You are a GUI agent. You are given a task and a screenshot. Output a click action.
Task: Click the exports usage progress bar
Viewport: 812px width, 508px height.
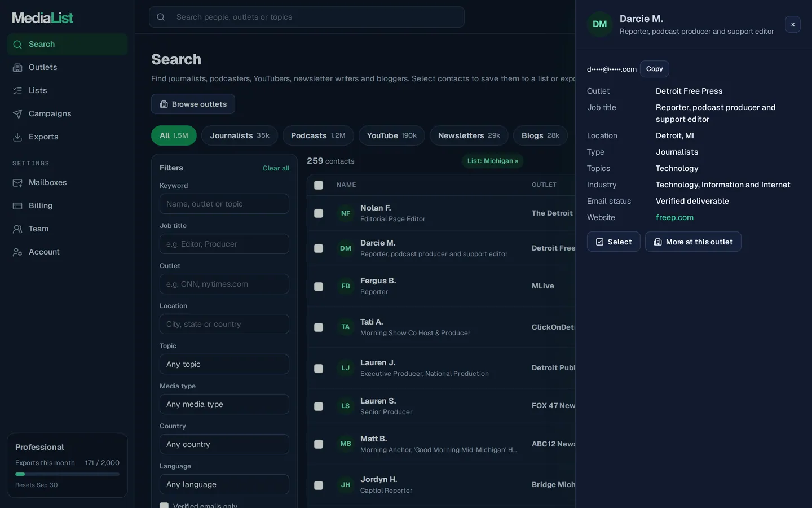[x=67, y=474]
